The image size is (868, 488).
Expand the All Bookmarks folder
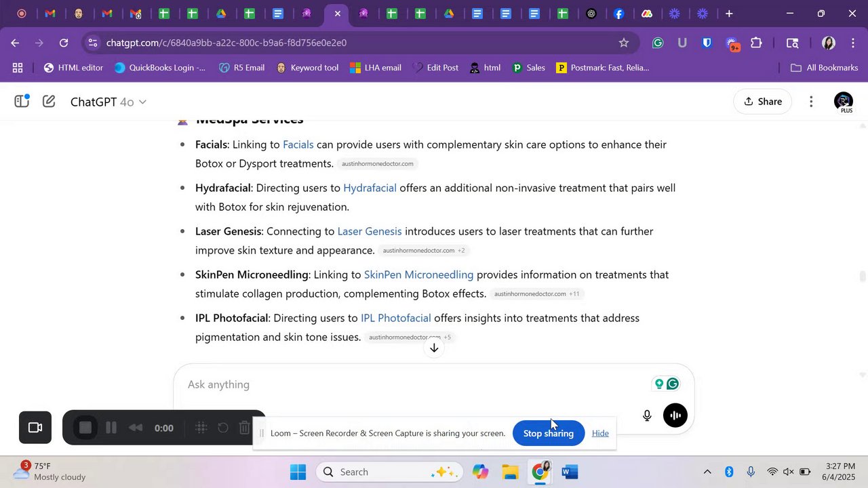click(825, 68)
